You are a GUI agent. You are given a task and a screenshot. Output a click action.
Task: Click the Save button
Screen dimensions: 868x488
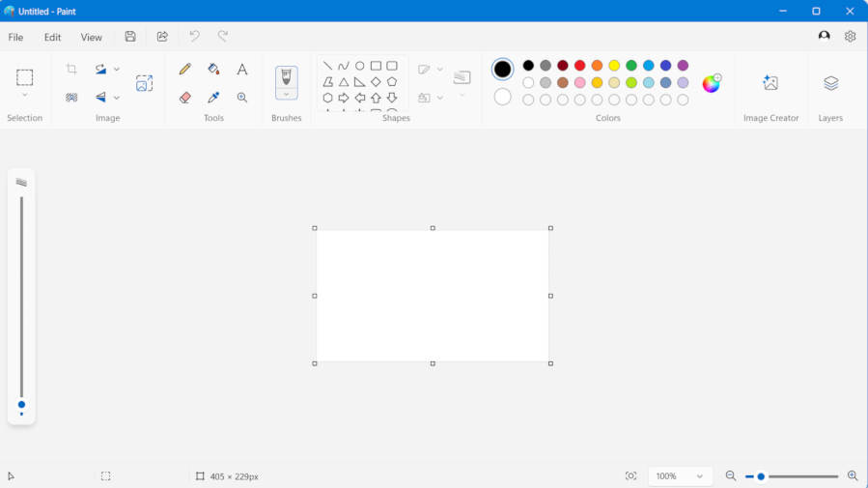click(130, 37)
